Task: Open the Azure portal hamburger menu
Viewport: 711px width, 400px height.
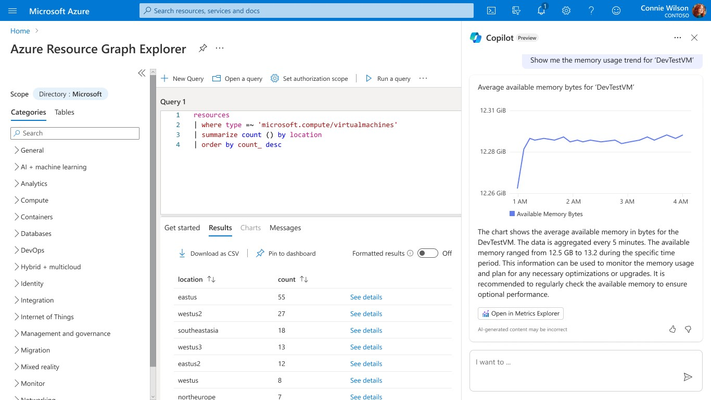Action: [12, 11]
